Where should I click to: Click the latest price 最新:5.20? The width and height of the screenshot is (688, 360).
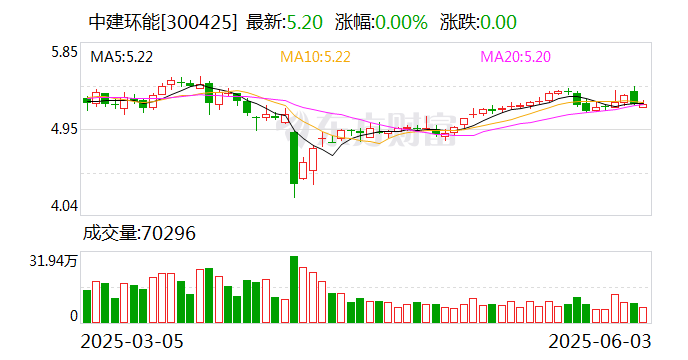(284, 22)
